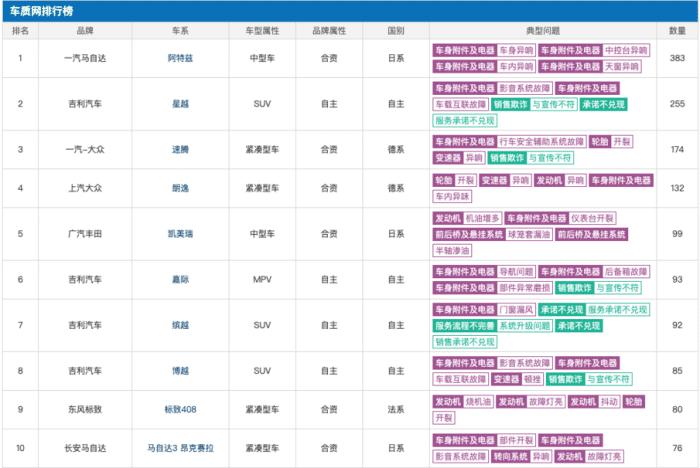Click the 门窗漏风 tag in 缤越 row

click(x=516, y=309)
